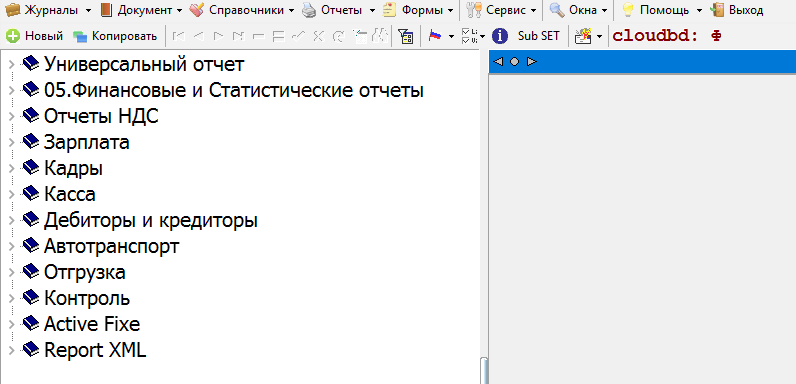Open the Помощь menu
796x384 pixels.
pos(662,10)
